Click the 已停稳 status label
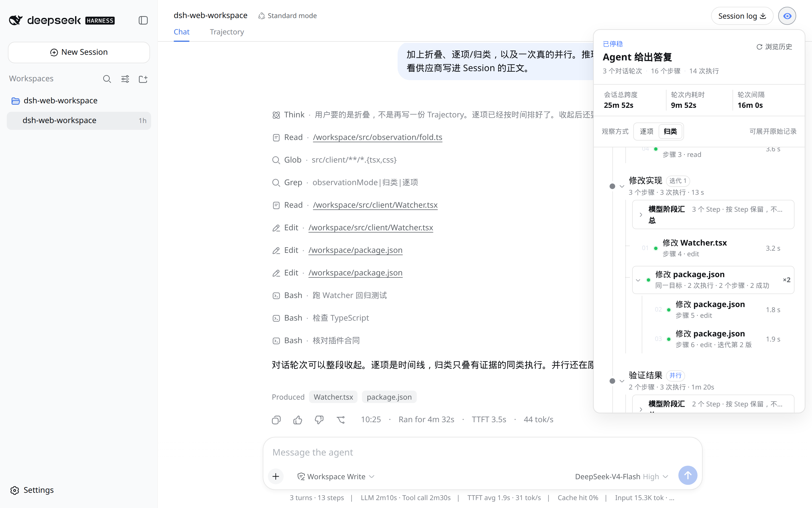The height and width of the screenshot is (508, 812). pyautogui.click(x=613, y=44)
